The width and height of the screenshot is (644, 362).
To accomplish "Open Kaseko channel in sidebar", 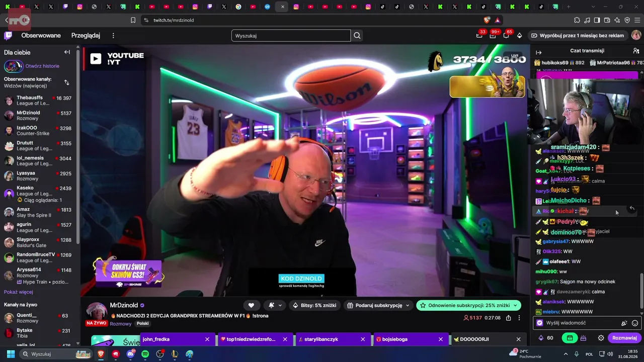I will tap(39, 194).
